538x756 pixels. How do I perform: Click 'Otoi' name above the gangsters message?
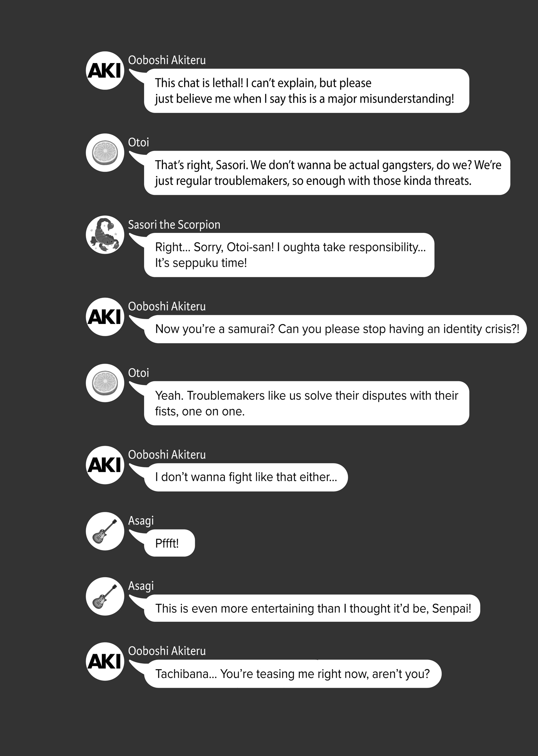(138, 143)
